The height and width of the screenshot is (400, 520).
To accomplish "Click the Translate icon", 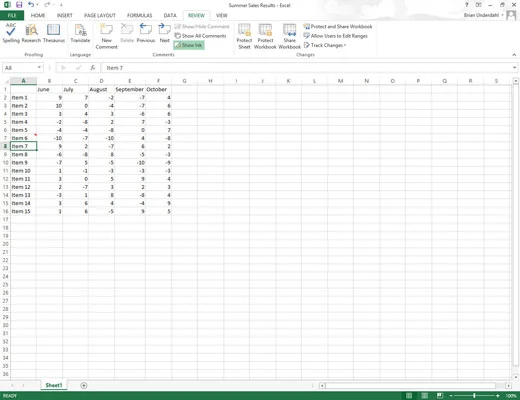I will coord(80,33).
